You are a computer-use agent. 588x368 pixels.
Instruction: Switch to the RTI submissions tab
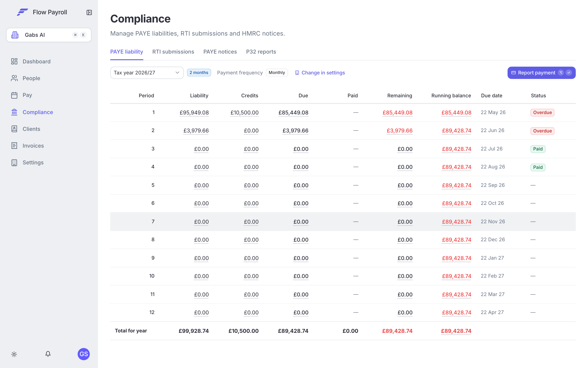173,52
